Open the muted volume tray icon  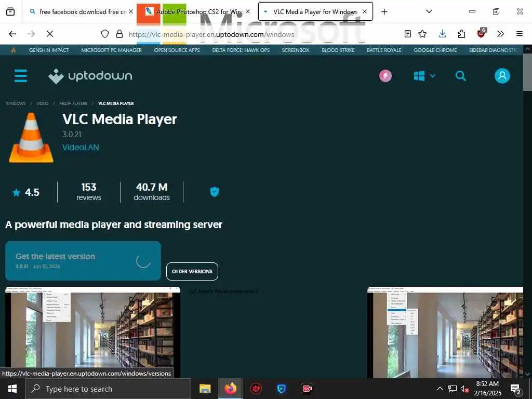(x=464, y=389)
